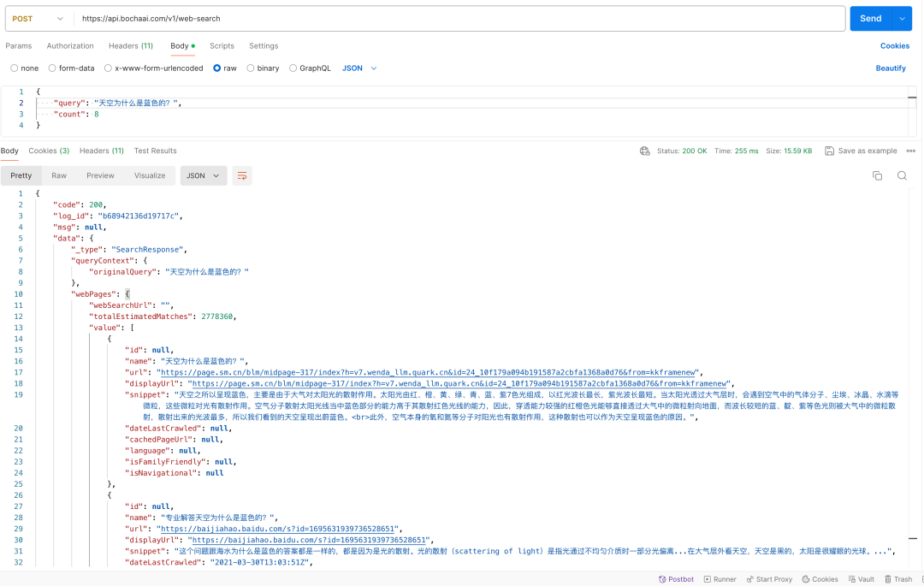924x586 pixels.
Task: Expand the Send button arrow options
Action: coord(902,18)
